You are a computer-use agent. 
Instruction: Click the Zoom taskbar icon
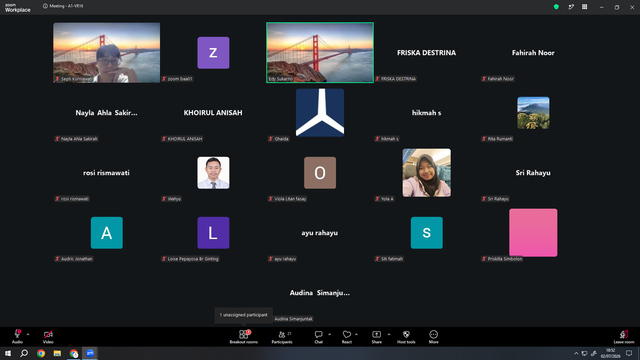90,353
